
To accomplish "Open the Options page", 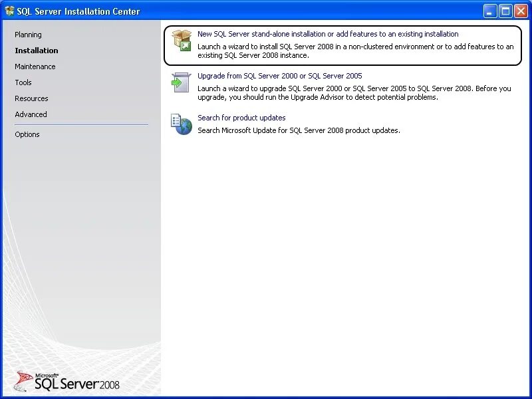I will point(27,134).
